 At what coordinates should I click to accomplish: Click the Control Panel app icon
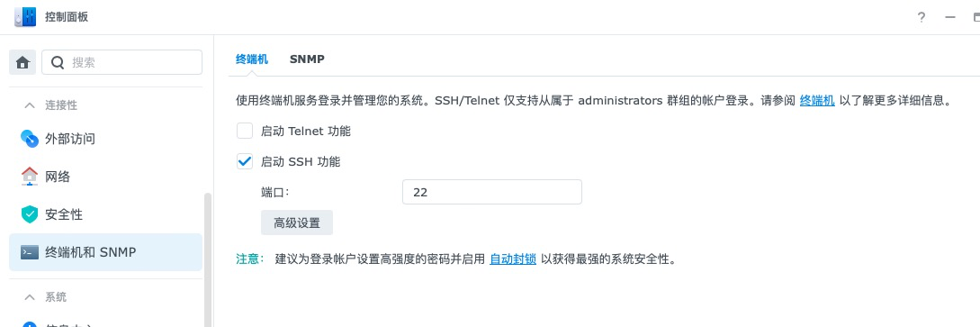click(24, 17)
